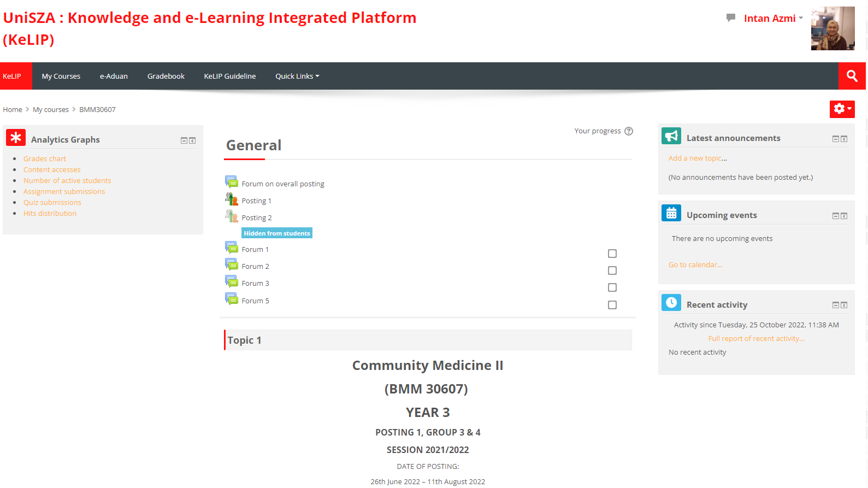Open the red gear actions menu

(842, 109)
